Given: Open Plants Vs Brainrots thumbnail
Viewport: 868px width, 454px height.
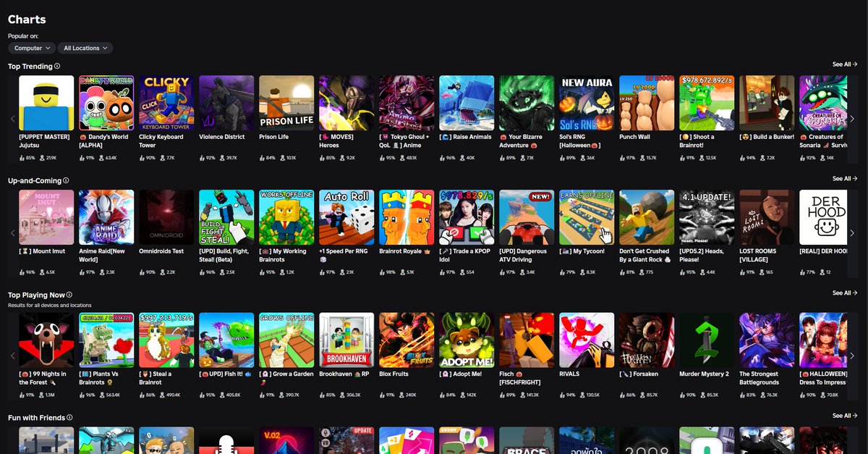Looking at the screenshot, I should click(x=106, y=340).
